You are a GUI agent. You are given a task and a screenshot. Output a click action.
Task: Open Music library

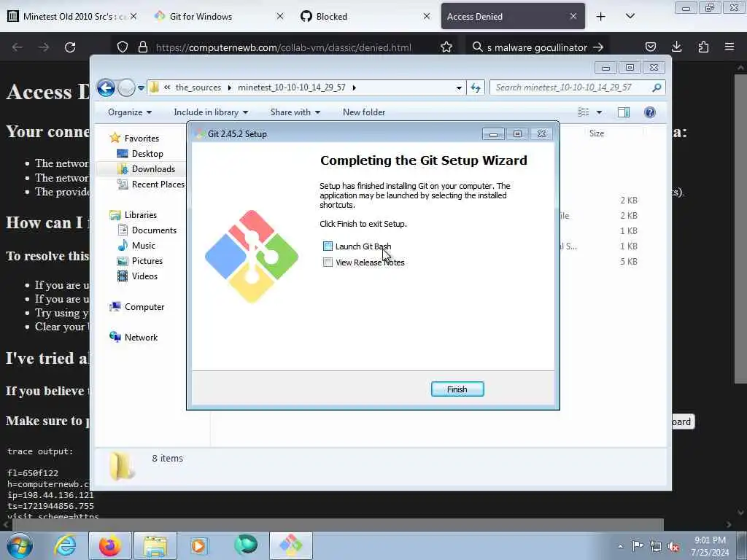click(x=144, y=246)
